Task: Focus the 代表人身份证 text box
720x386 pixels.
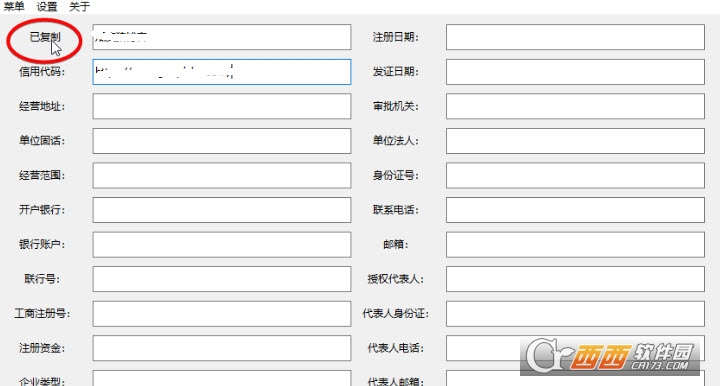Action: pos(575,313)
